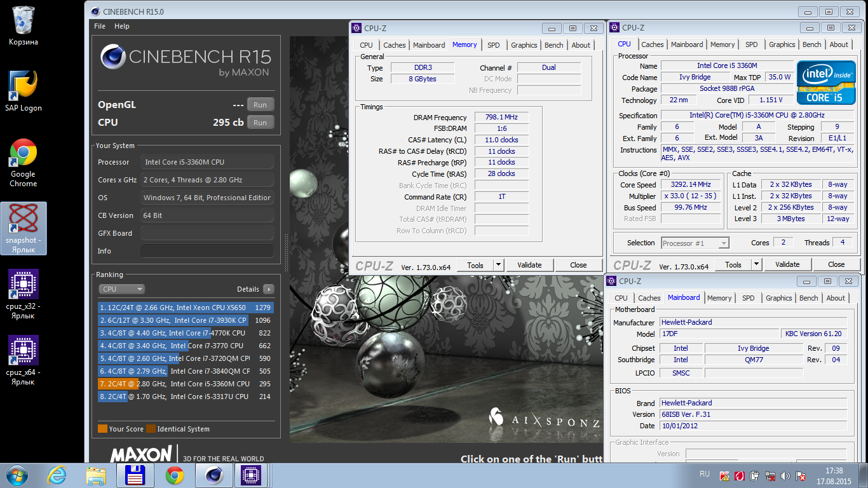The image size is (868, 488).
Task: Click BIOS Version 68ISB Ver. F.31 value
Action: 753,414
